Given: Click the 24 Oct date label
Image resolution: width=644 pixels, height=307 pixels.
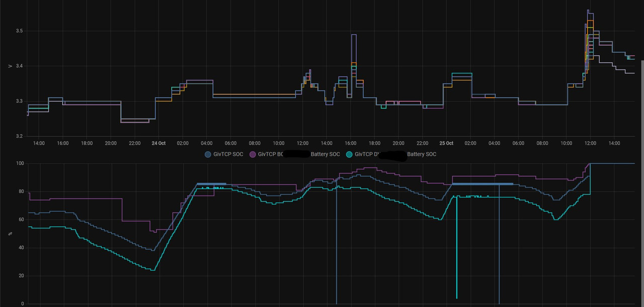Looking at the screenshot, I should pos(158,143).
